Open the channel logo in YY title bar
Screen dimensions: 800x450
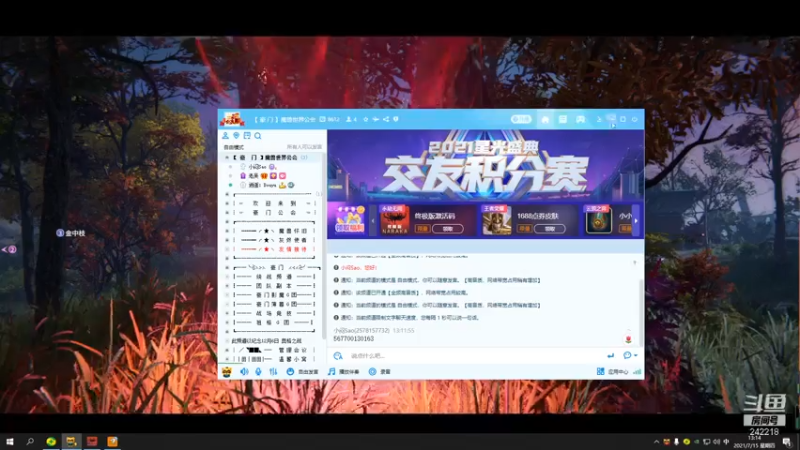tap(232, 119)
